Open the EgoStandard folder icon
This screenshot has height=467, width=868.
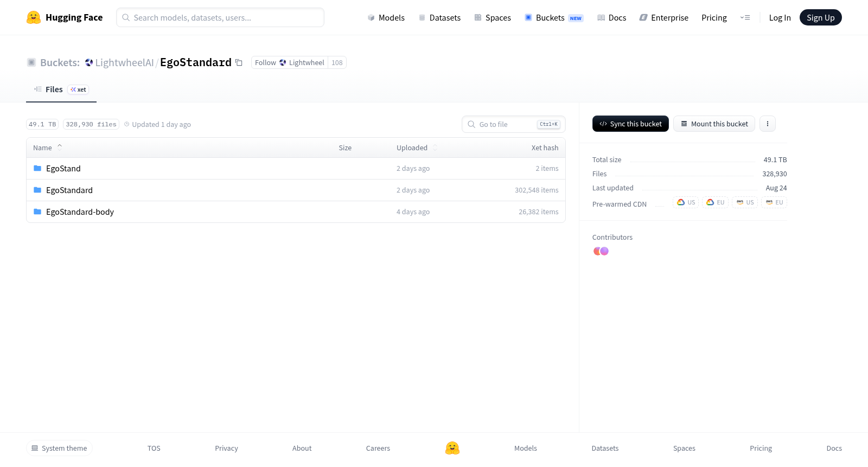tap(37, 190)
